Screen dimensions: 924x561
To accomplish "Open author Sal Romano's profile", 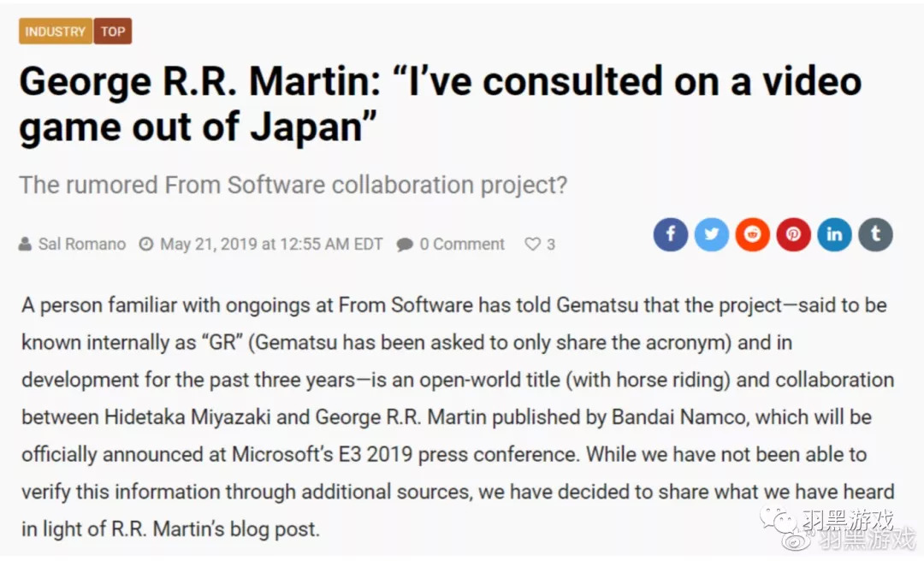I will [x=82, y=245].
